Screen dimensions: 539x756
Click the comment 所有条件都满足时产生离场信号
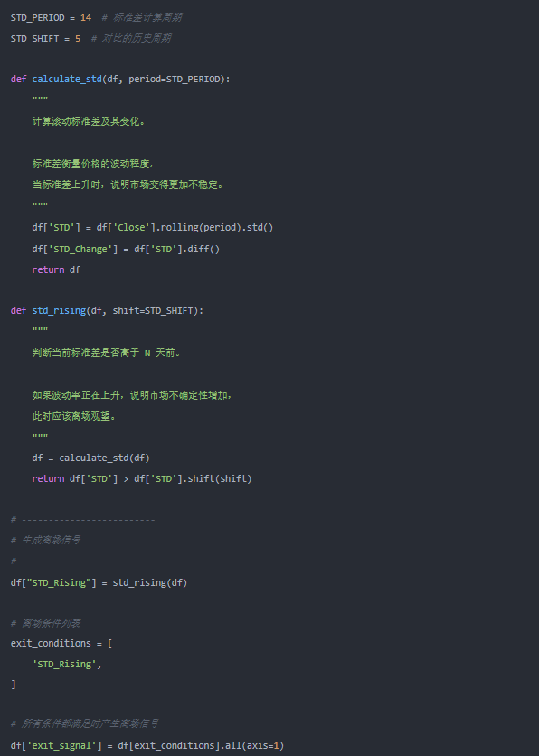pyautogui.click(x=85, y=723)
